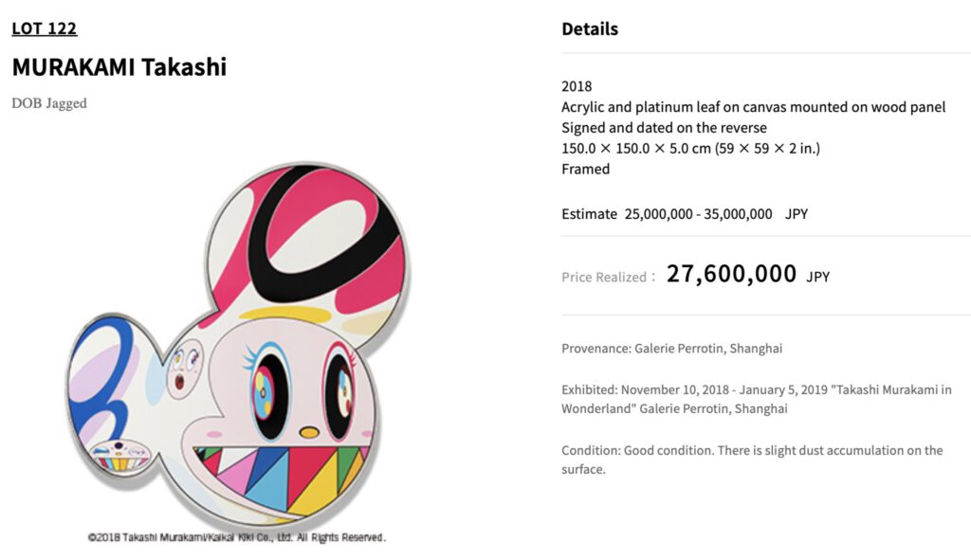971x560 pixels.
Task: Select the 27,600,000 realized price figure
Action: point(731,275)
